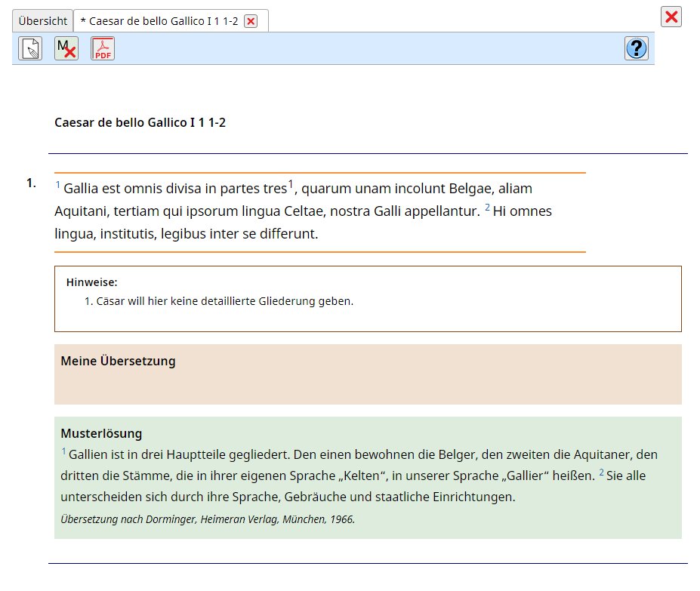The height and width of the screenshot is (591, 700).
Task: Click blue marker 2 before "Sie alle"
Action: click(602, 473)
